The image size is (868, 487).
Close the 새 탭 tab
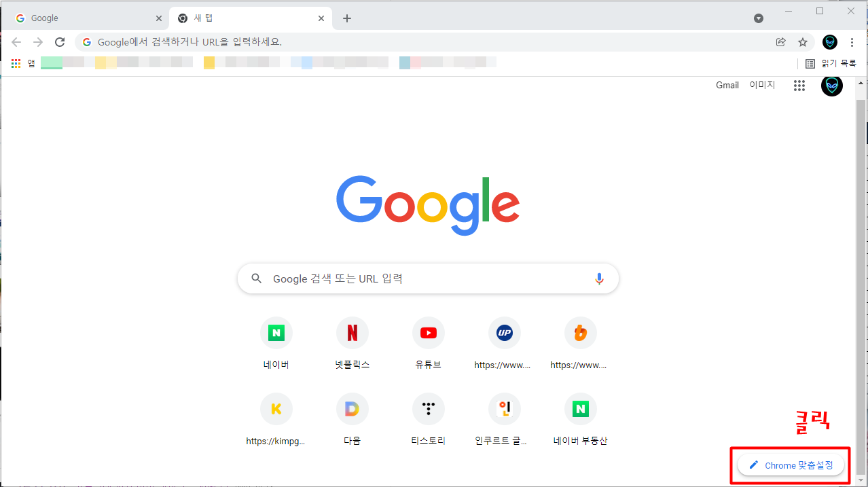tap(321, 18)
